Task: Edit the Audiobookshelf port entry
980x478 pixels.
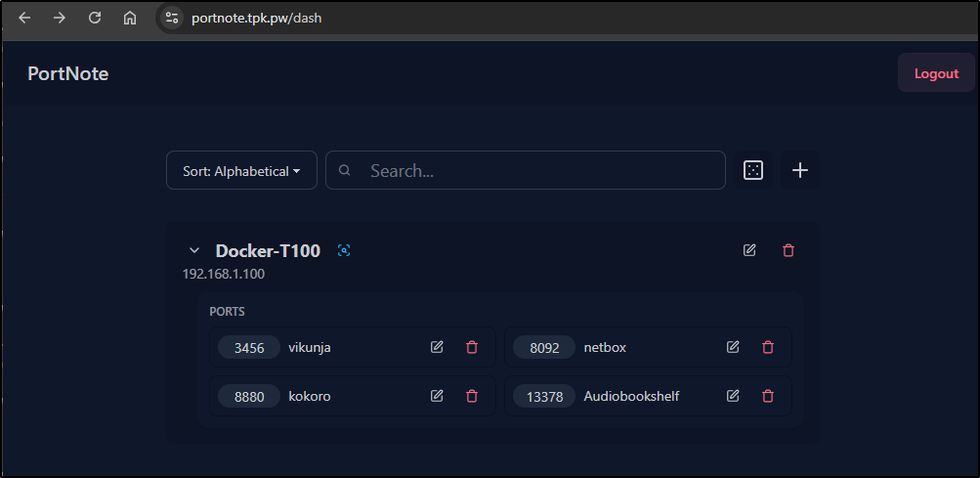Action: pyautogui.click(x=733, y=396)
